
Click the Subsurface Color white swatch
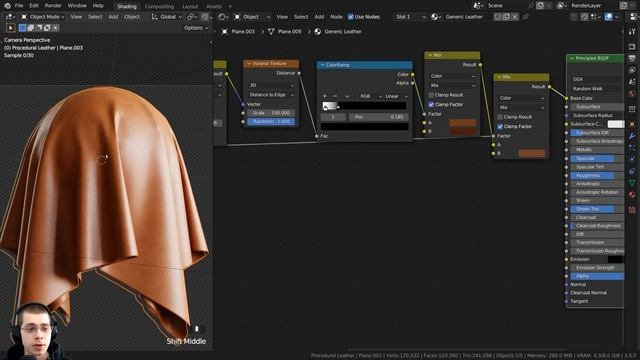coord(616,124)
